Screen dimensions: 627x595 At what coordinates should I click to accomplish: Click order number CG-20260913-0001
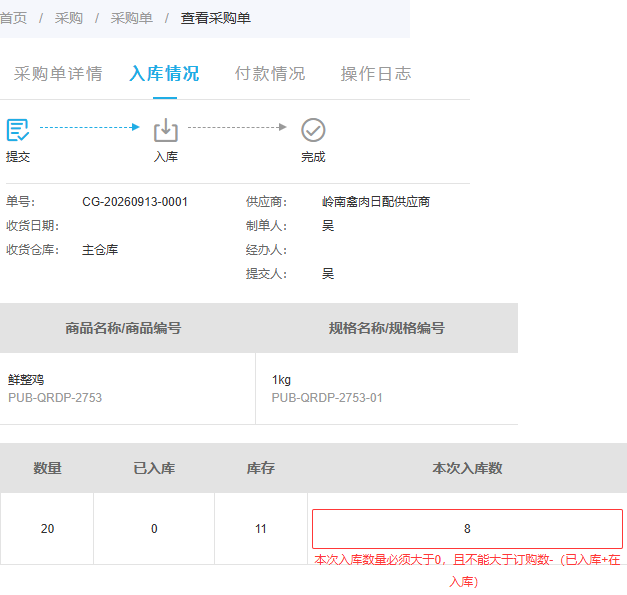pyautogui.click(x=135, y=202)
